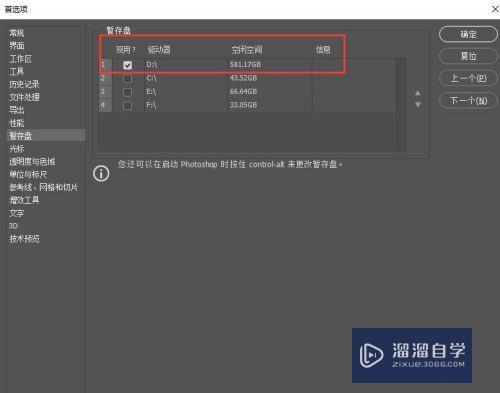Viewport: 500px width, 393px height.
Task: Click the info icon beside the Photoshop hint
Action: click(x=101, y=173)
